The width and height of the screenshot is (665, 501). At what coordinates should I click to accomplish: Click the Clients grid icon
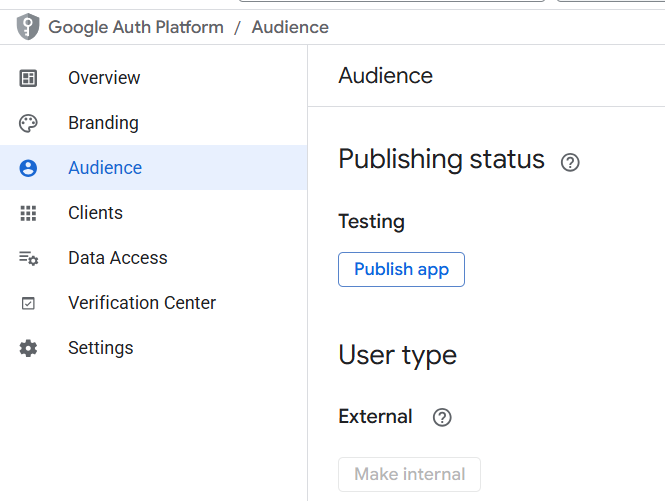(x=28, y=213)
